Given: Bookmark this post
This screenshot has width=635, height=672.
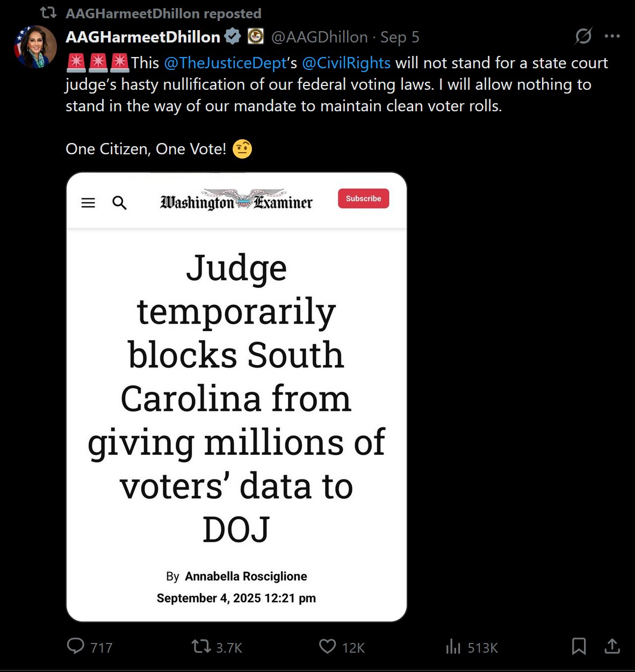Looking at the screenshot, I should tap(579, 646).
